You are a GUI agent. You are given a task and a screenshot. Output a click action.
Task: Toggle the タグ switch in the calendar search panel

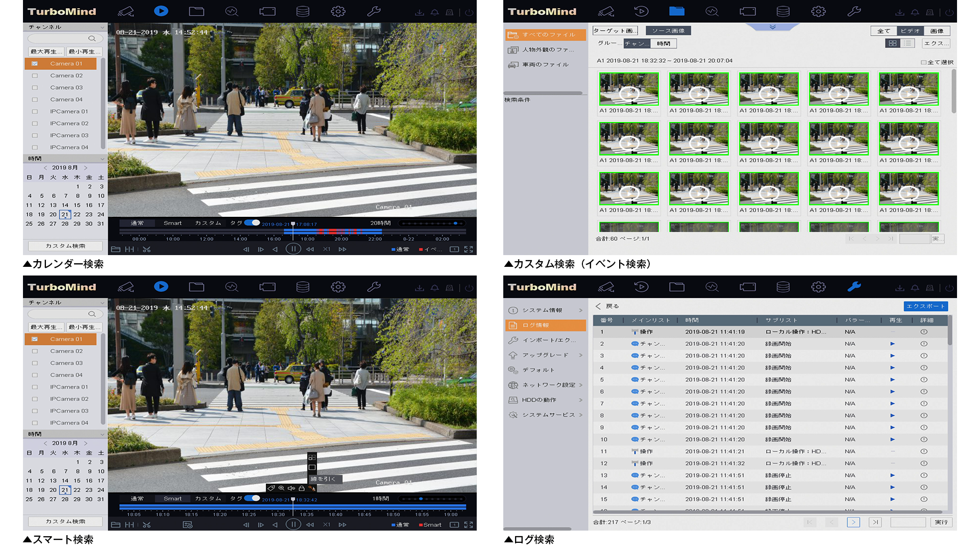click(252, 223)
